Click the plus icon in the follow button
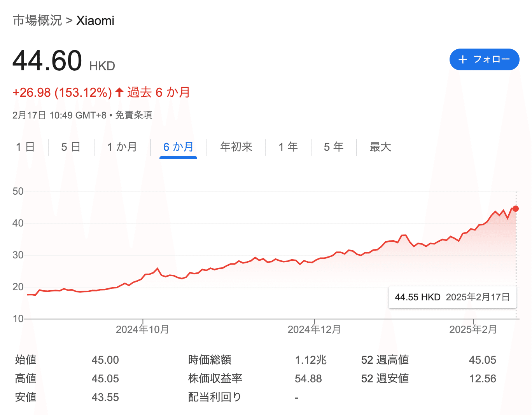This screenshot has width=532, height=415. pyautogui.click(x=462, y=59)
